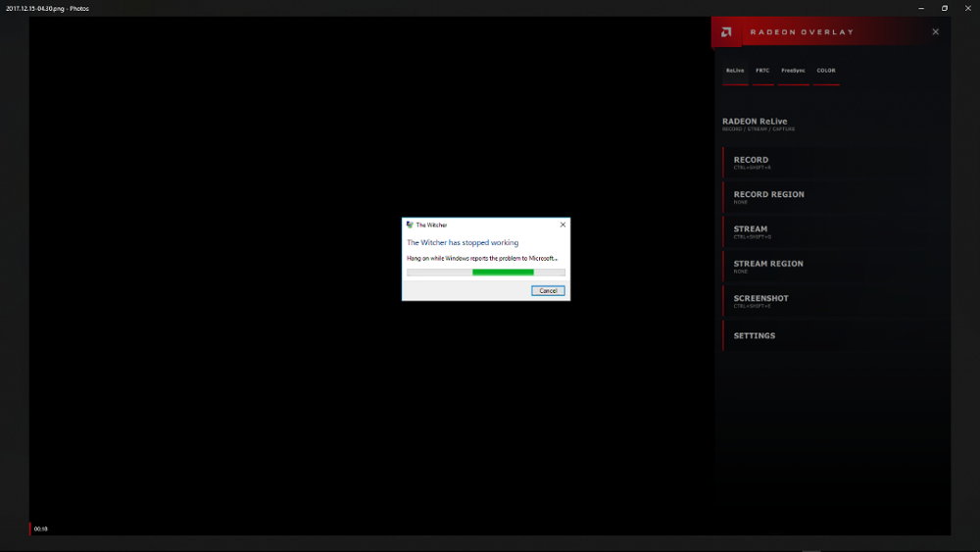980x552 pixels.
Task: Click 'The Witcher has stopped working' text
Action: click(x=463, y=242)
